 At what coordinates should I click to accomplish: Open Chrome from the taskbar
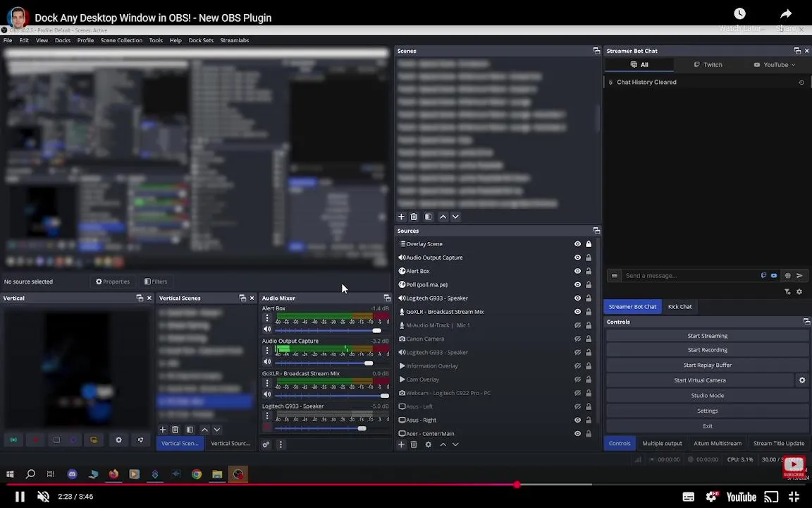point(196,474)
